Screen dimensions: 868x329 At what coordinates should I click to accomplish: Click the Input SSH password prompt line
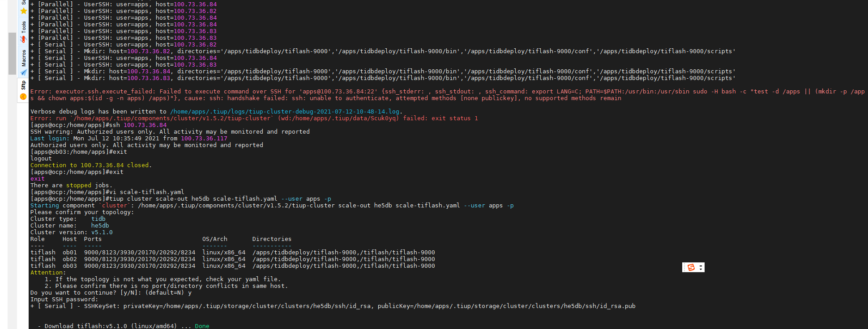point(64,299)
